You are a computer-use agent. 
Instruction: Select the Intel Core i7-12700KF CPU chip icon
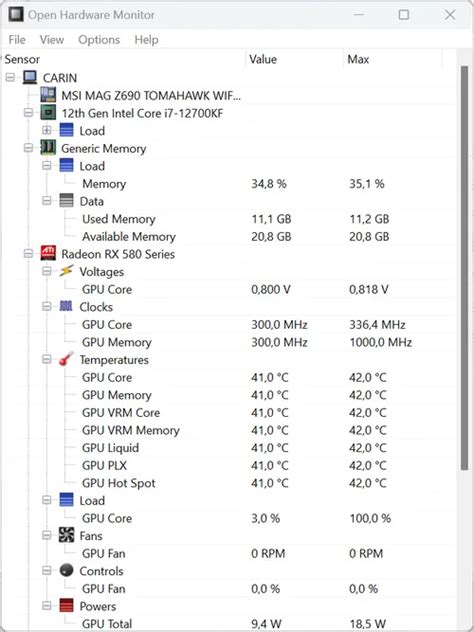coord(48,113)
